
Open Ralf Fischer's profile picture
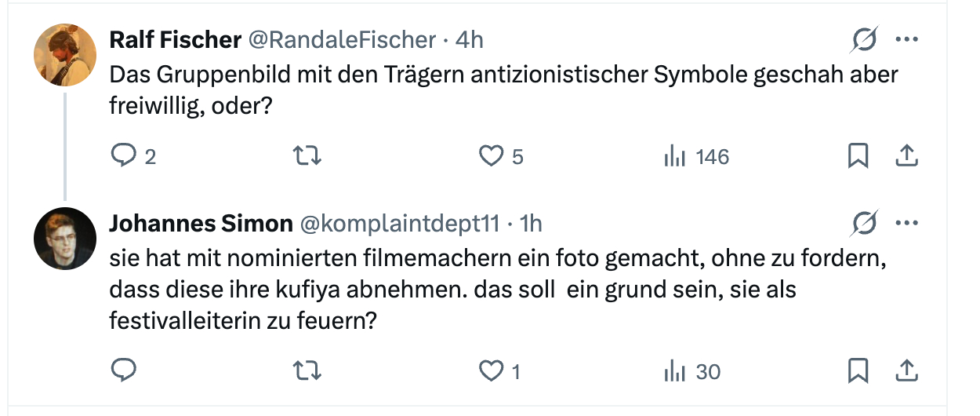[65, 54]
